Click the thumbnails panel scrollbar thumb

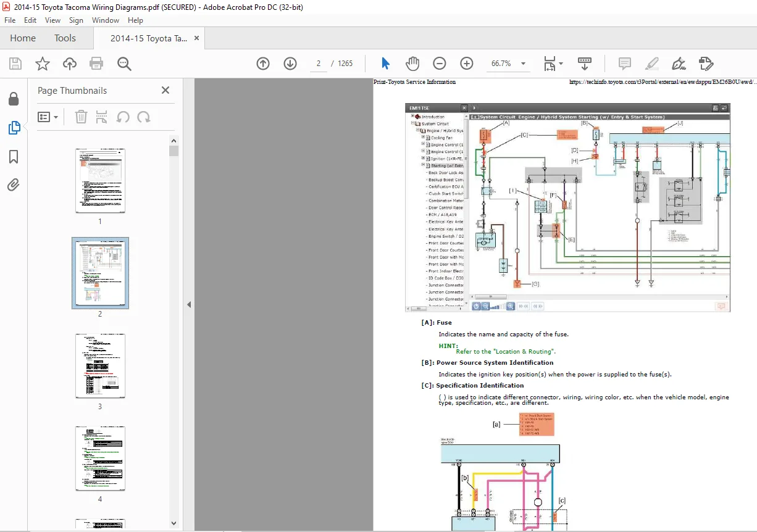(x=174, y=151)
